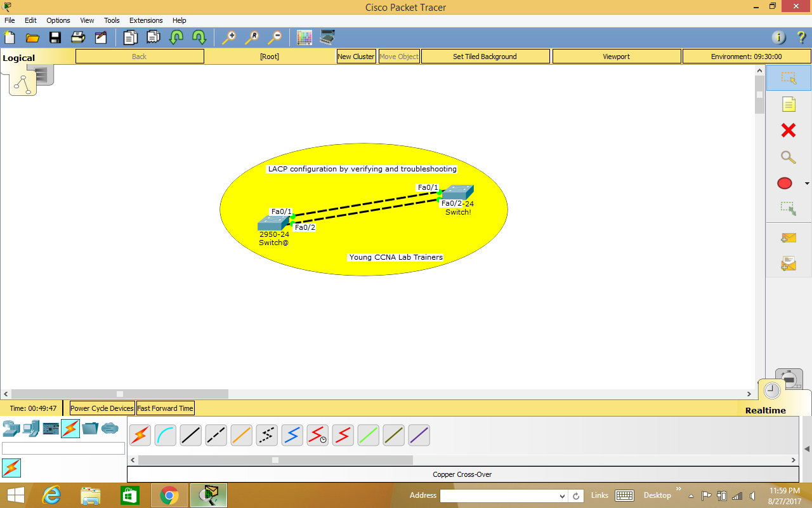Image resolution: width=812 pixels, height=508 pixels.
Task: Open the View menu
Action: (x=87, y=20)
